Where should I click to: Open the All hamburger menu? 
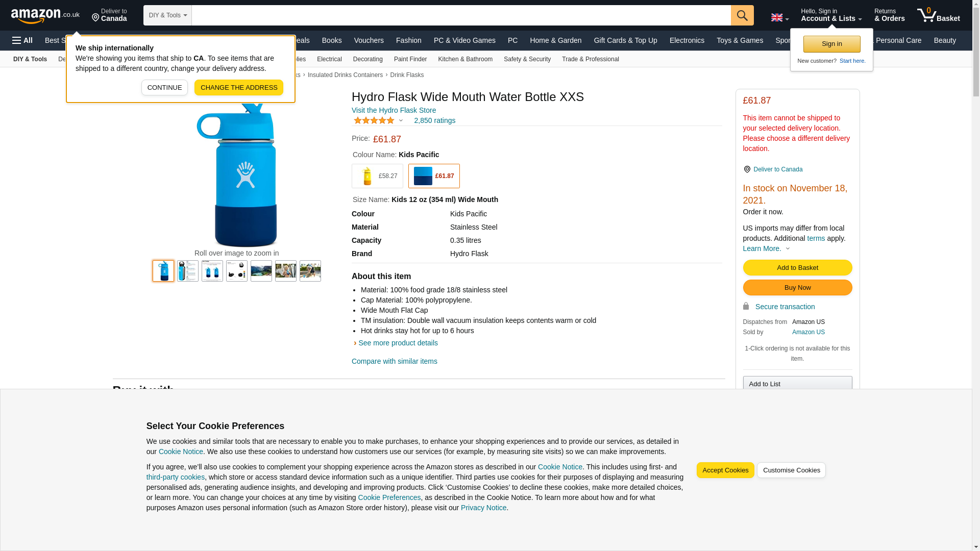[22, 40]
